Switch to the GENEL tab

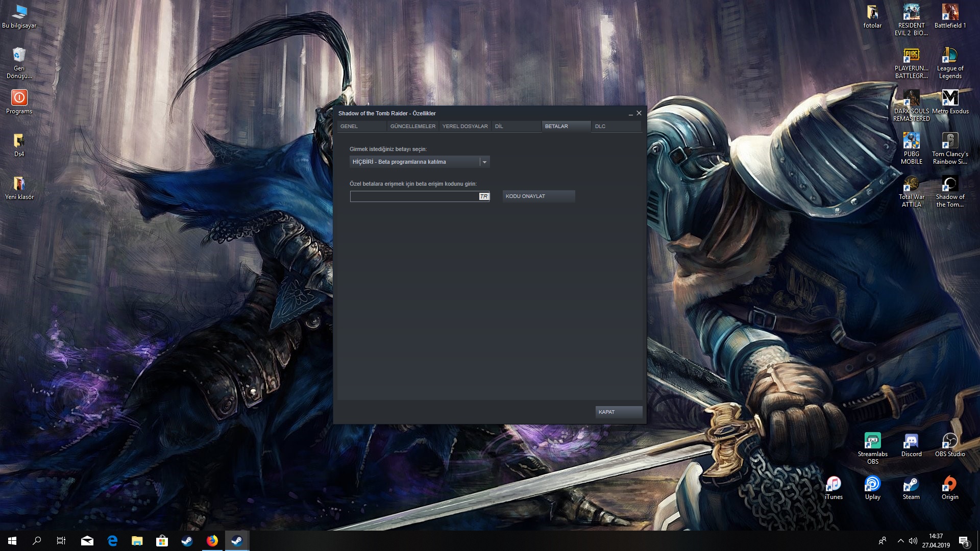[362, 126]
